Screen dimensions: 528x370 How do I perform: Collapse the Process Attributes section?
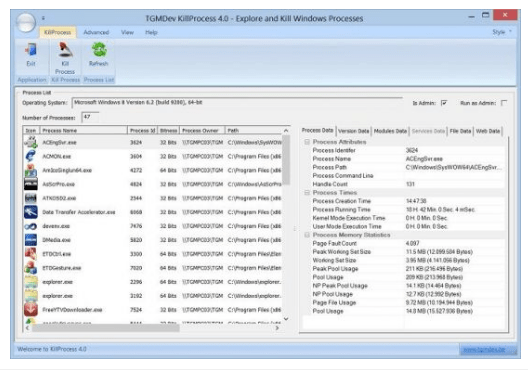tap(307, 142)
